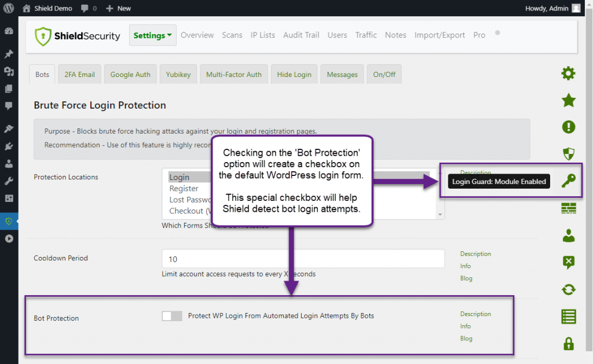Open the Media icon in WP sidebar
The width and height of the screenshot is (593, 364).
click(9, 71)
